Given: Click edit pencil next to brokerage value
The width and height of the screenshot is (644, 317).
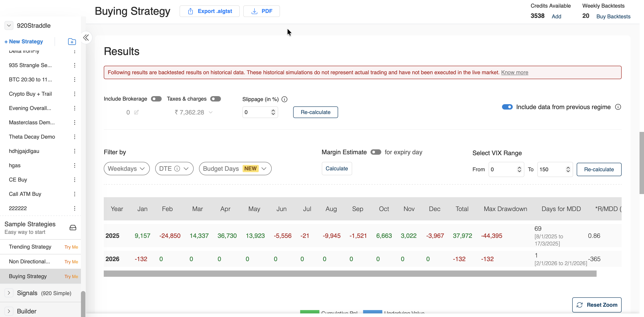Looking at the screenshot, I should pos(136,112).
